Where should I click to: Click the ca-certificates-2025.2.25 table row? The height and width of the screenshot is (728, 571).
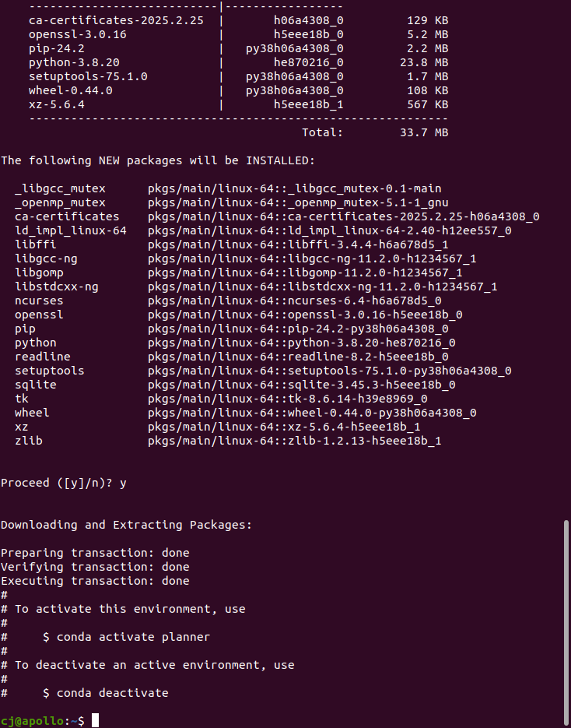coord(238,20)
